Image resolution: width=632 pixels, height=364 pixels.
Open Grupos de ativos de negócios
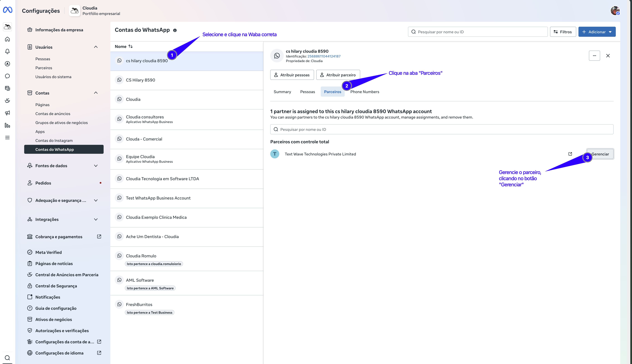62,122
